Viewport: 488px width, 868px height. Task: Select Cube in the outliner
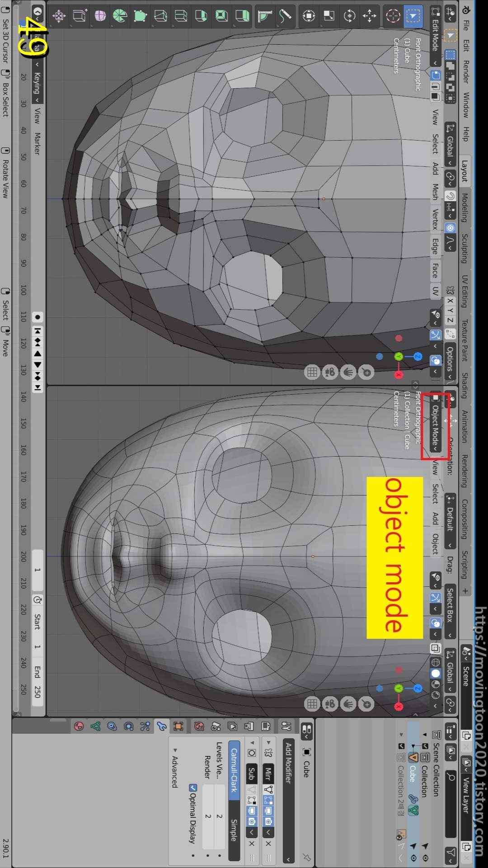pyautogui.click(x=413, y=773)
